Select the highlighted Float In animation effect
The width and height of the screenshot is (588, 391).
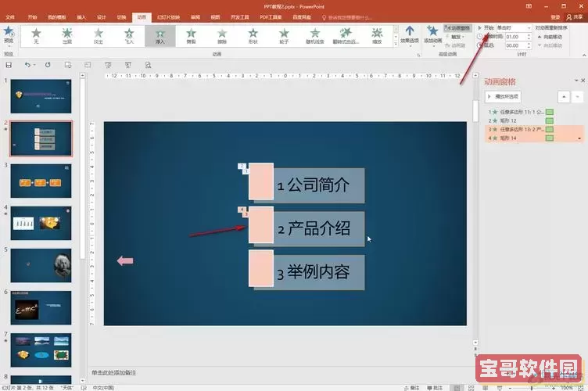160,36
